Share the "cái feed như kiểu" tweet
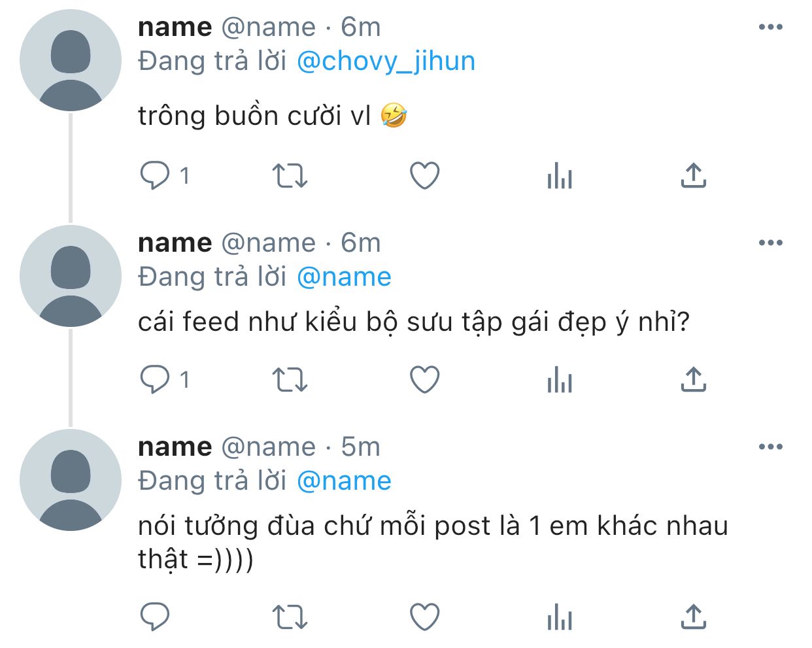The image size is (812, 648). 694,379
